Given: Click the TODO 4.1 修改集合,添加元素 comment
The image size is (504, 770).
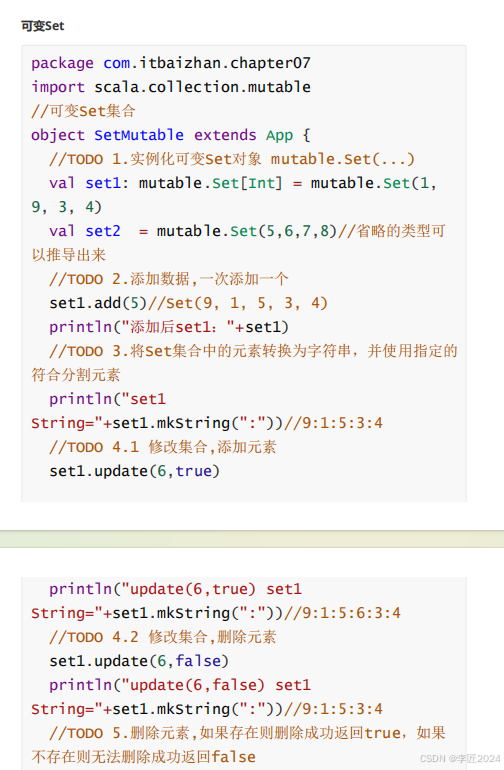Looking at the screenshot, I should [x=163, y=447].
